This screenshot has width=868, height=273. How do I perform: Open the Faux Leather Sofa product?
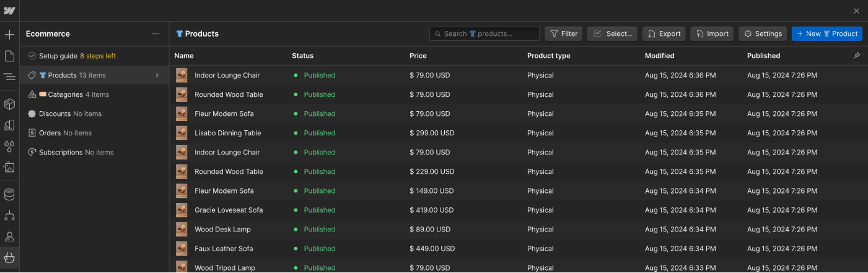pyautogui.click(x=224, y=248)
